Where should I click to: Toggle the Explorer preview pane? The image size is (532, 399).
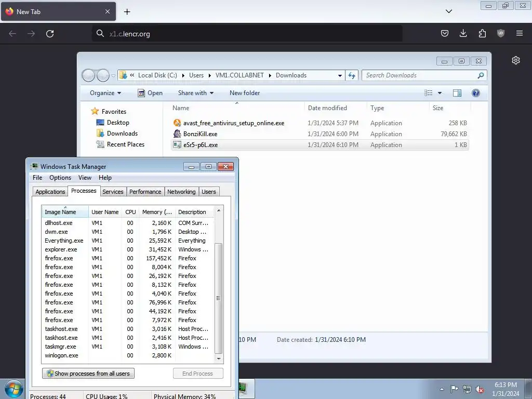[x=457, y=93]
